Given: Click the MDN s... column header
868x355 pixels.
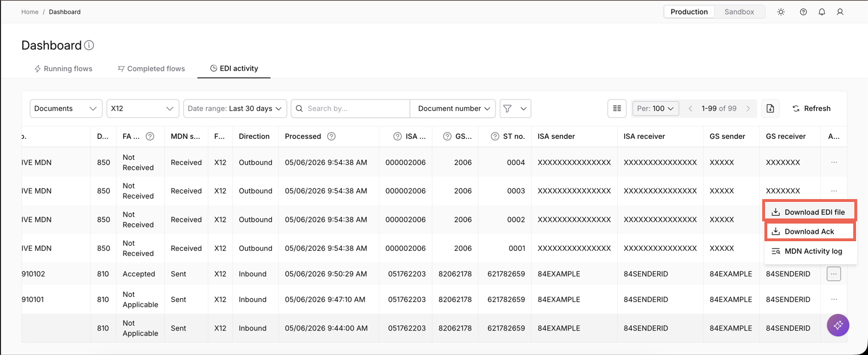Looking at the screenshot, I should (x=186, y=137).
